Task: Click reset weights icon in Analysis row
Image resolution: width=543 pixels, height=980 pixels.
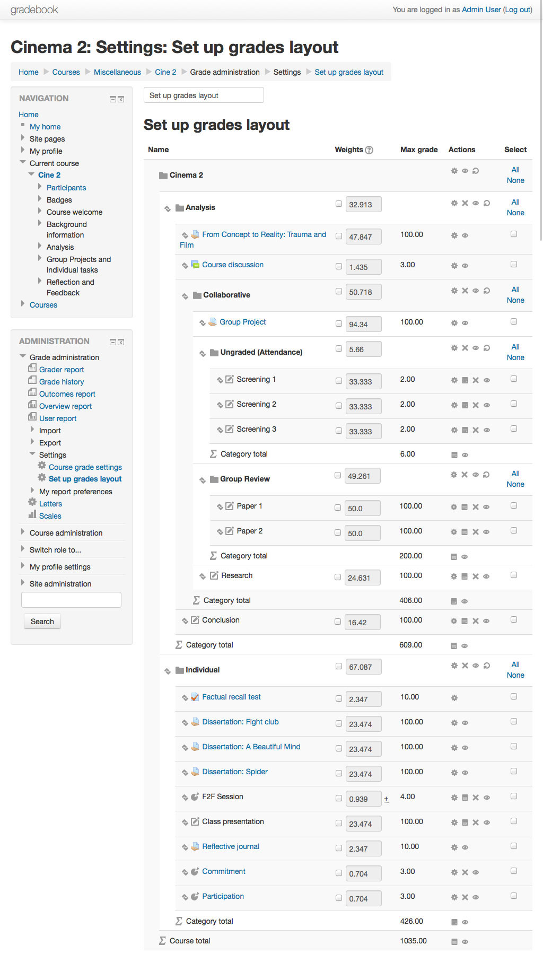Action: [x=487, y=203]
